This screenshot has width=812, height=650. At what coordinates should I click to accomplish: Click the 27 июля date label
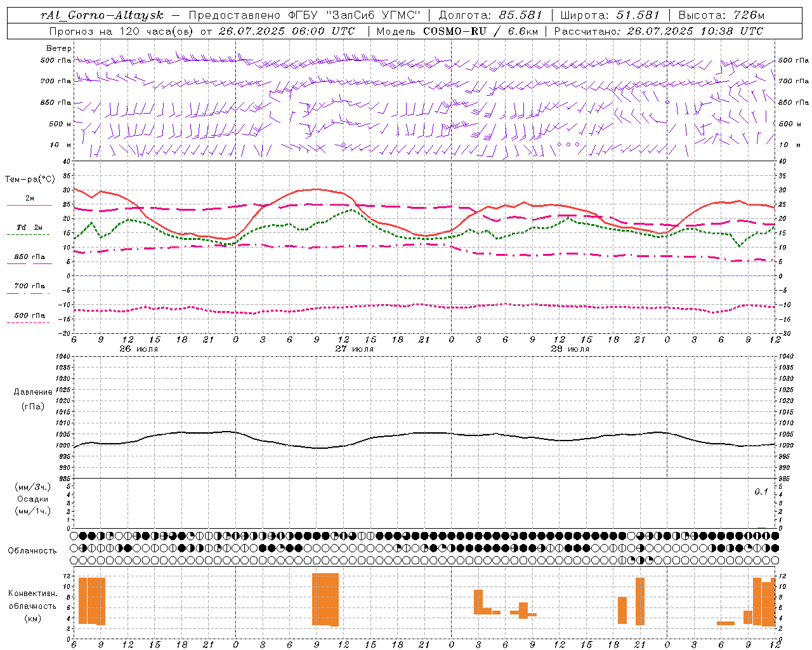(x=355, y=349)
